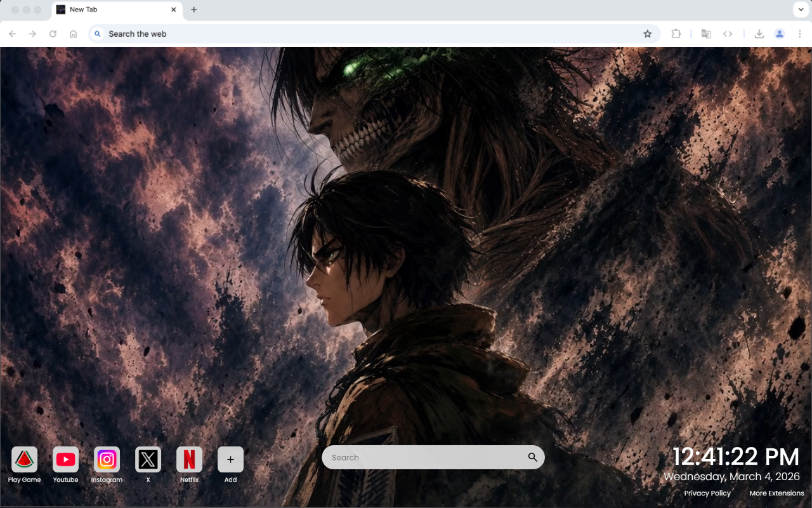Screen dimensions: 812x508
Task: Open a new tab with plus button
Action: tap(194, 10)
